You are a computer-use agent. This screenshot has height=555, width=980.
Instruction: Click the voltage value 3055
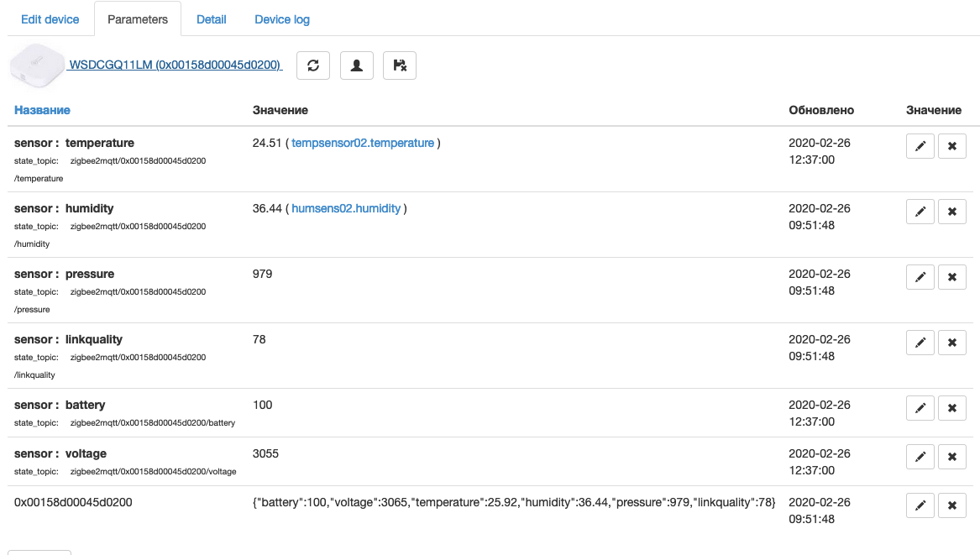265,453
